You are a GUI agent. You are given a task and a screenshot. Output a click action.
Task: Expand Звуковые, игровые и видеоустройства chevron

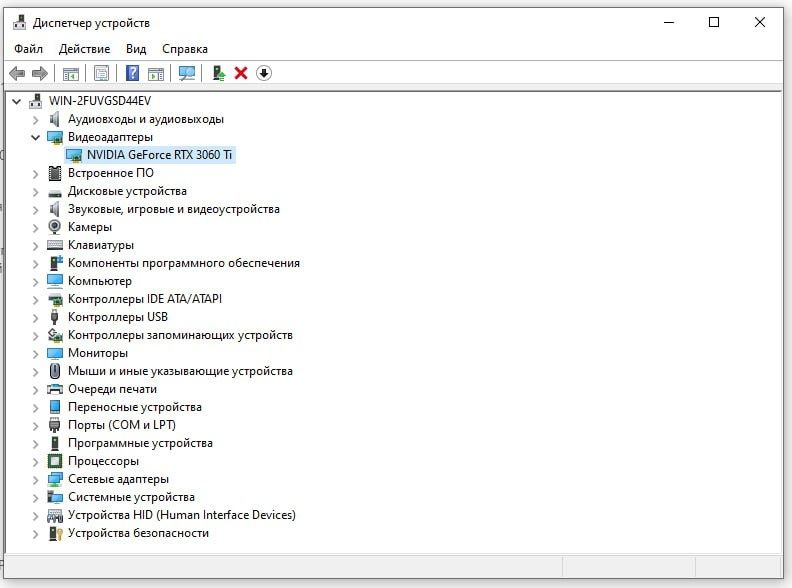click(35, 210)
